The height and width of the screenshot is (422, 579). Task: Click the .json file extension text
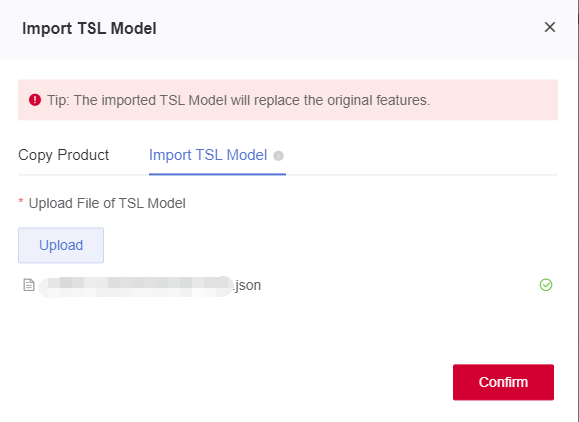pyautogui.click(x=247, y=285)
